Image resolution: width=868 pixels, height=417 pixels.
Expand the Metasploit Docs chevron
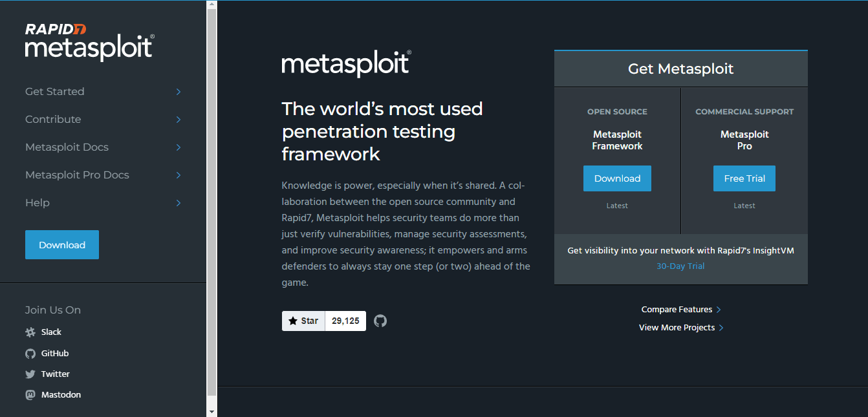tap(179, 147)
